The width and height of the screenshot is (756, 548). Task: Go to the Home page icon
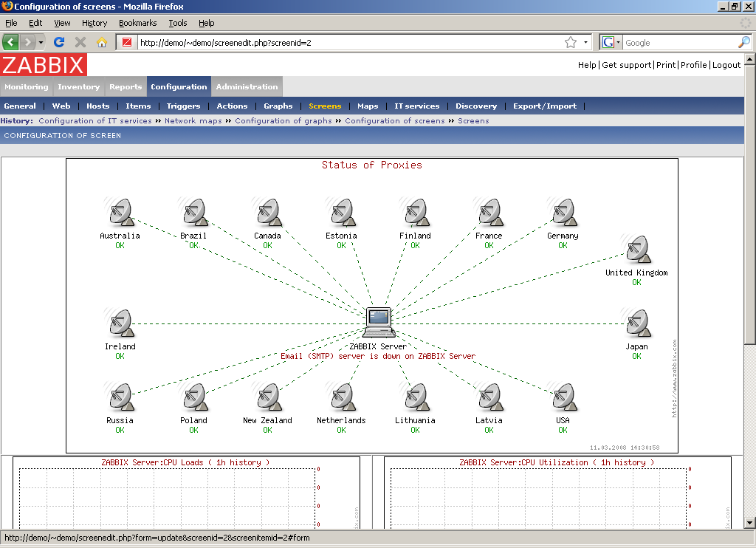click(101, 42)
